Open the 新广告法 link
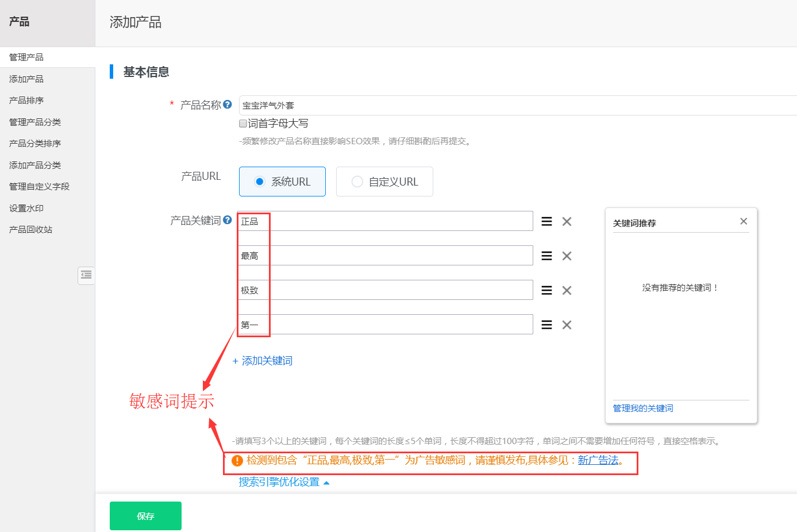 point(598,460)
